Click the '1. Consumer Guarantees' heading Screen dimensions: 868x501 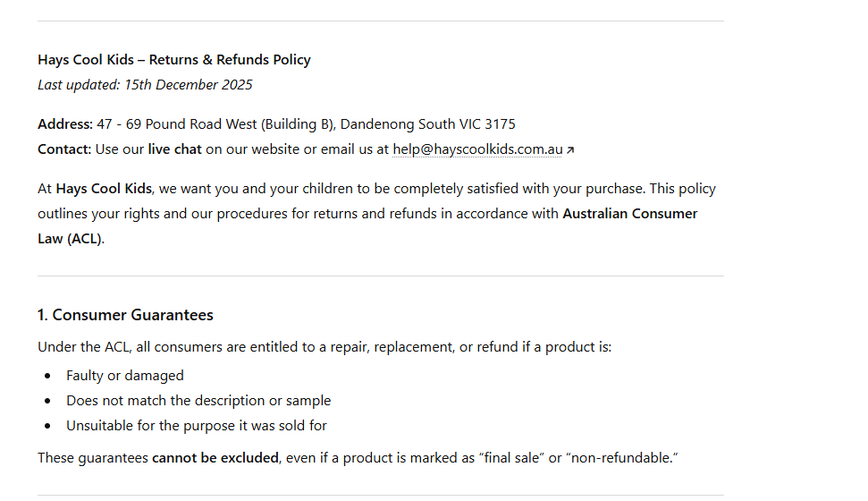point(125,315)
